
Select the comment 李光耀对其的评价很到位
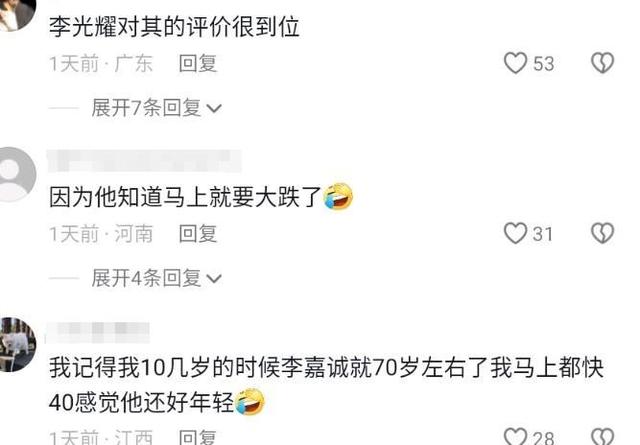pyautogui.click(x=174, y=27)
